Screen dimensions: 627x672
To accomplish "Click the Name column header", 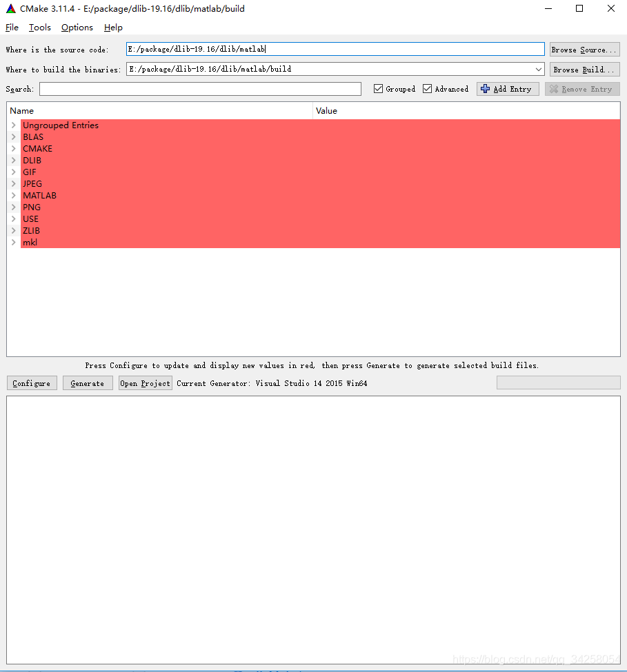I will (159, 110).
